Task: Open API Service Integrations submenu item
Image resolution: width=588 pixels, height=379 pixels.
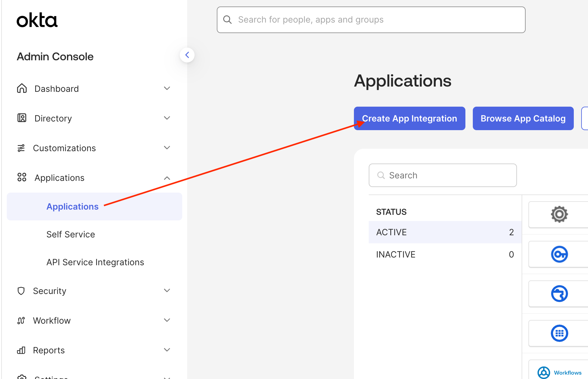Action: [x=95, y=262]
